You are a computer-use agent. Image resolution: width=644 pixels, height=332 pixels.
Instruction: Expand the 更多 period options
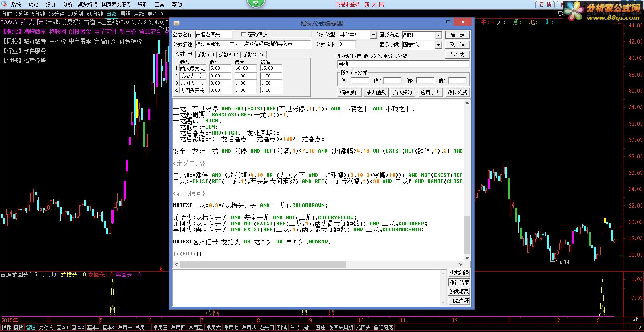click(155, 14)
